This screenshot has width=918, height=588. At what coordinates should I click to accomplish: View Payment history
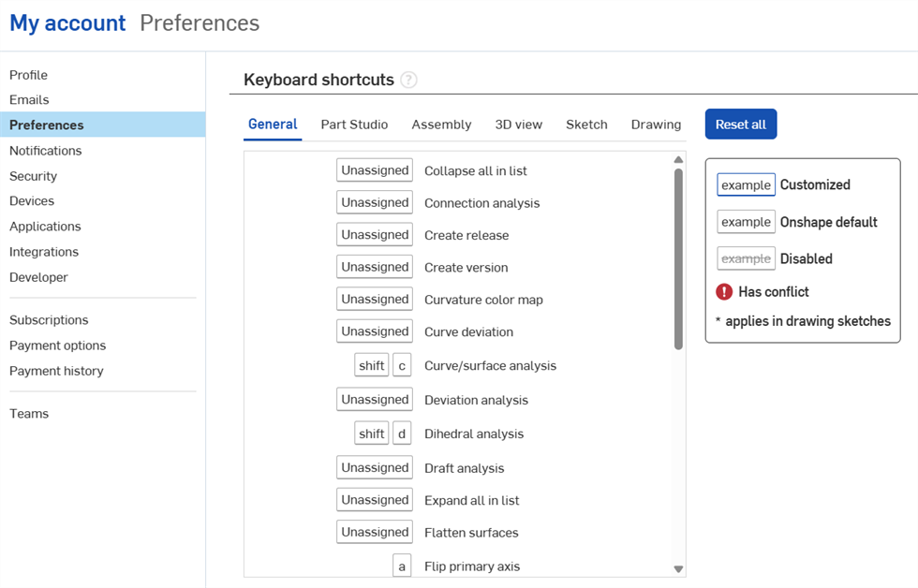tap(57, 370)
